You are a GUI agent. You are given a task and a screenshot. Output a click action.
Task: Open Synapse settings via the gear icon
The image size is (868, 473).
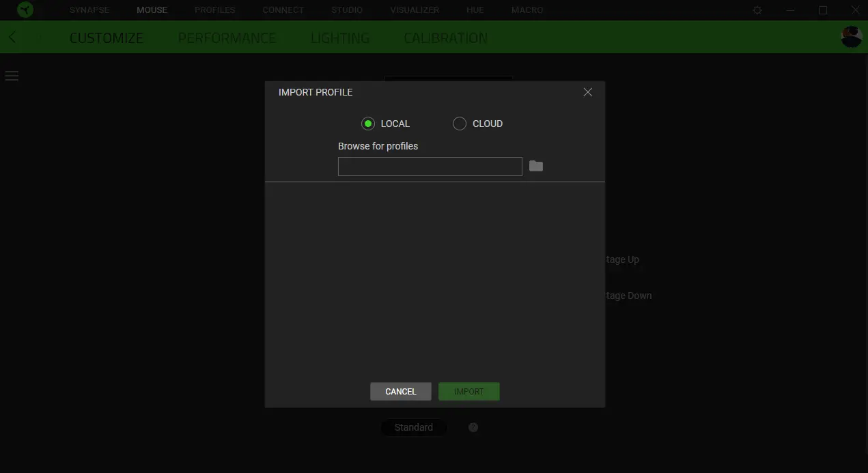click(x=757, y=10)
